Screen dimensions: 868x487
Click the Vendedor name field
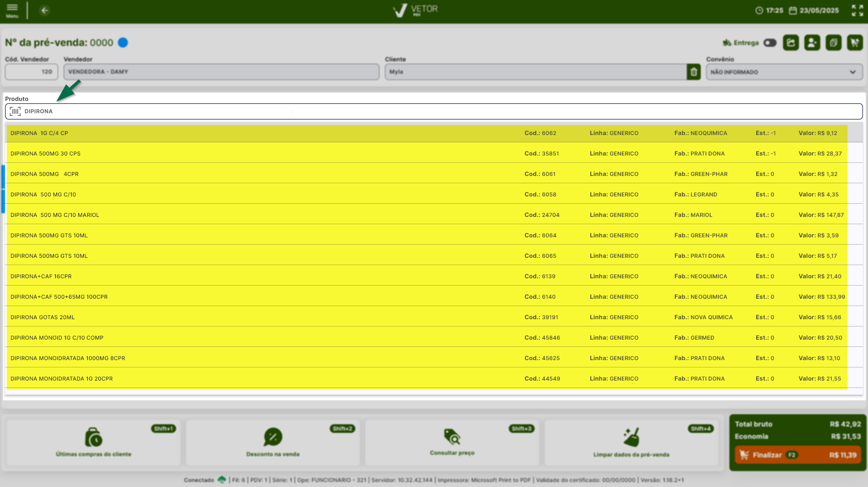click(221, 72)
